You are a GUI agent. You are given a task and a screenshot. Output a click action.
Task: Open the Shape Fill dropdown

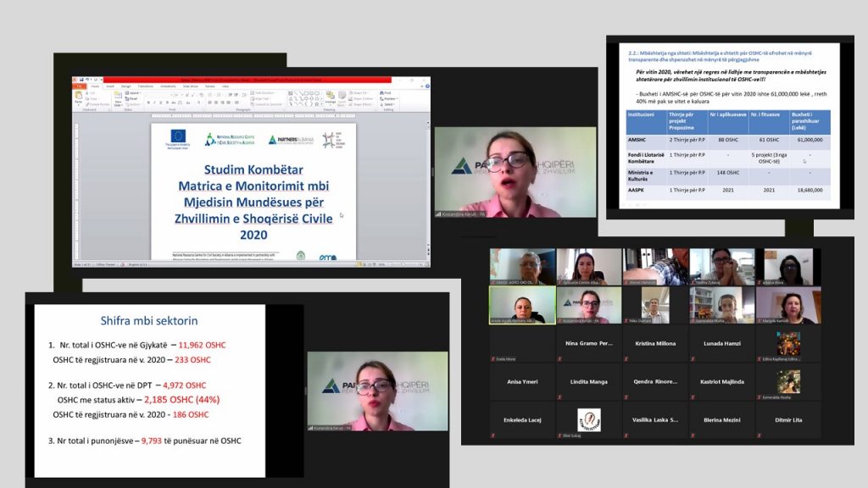click(x=359, y=93)
